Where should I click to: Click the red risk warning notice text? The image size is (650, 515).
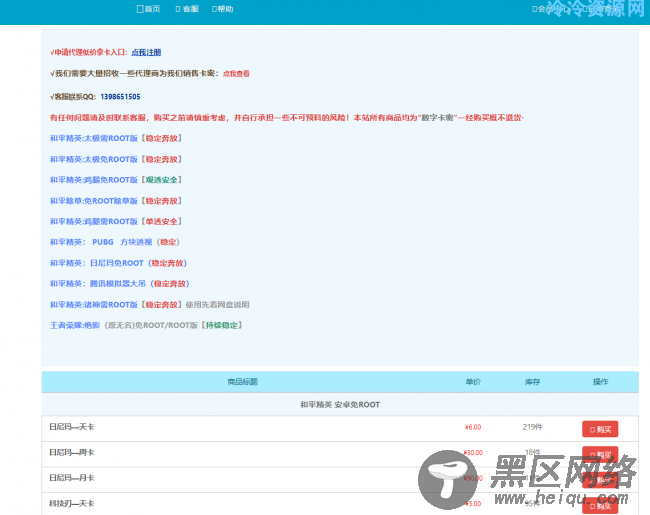tap(286, 118)
